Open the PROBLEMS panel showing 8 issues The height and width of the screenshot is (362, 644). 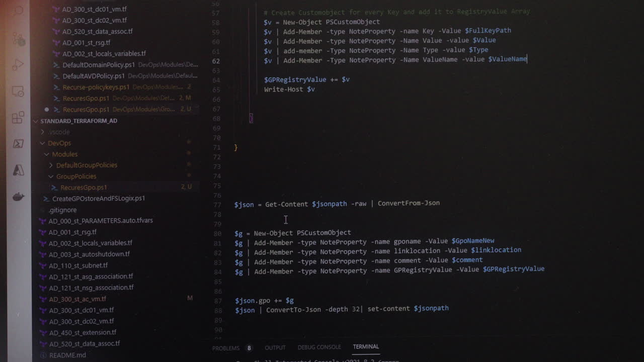click(226, 347)
